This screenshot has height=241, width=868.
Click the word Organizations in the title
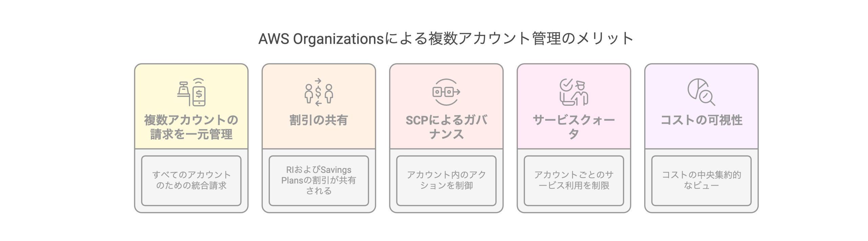[x=338, y=39]
